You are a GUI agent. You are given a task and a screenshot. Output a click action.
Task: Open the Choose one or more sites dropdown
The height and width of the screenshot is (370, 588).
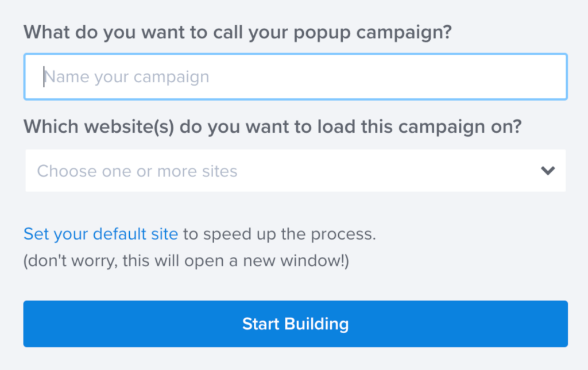click(x=294, y=171)
